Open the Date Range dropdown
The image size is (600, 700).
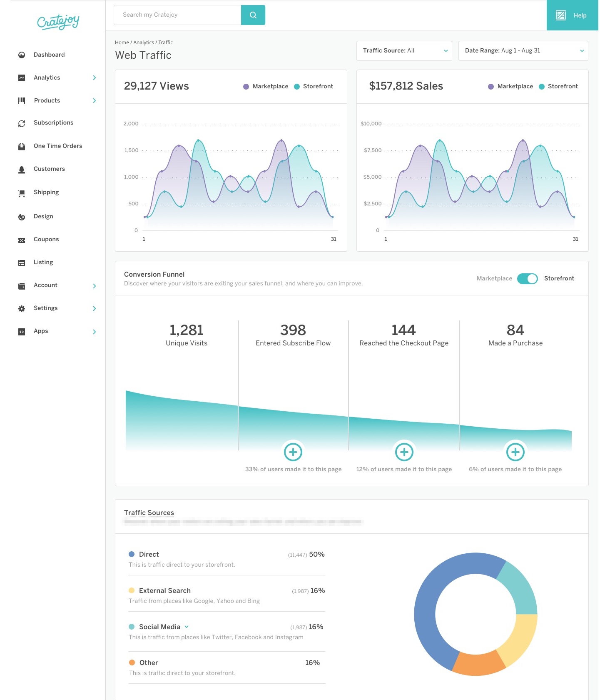(x=523, y=51)
